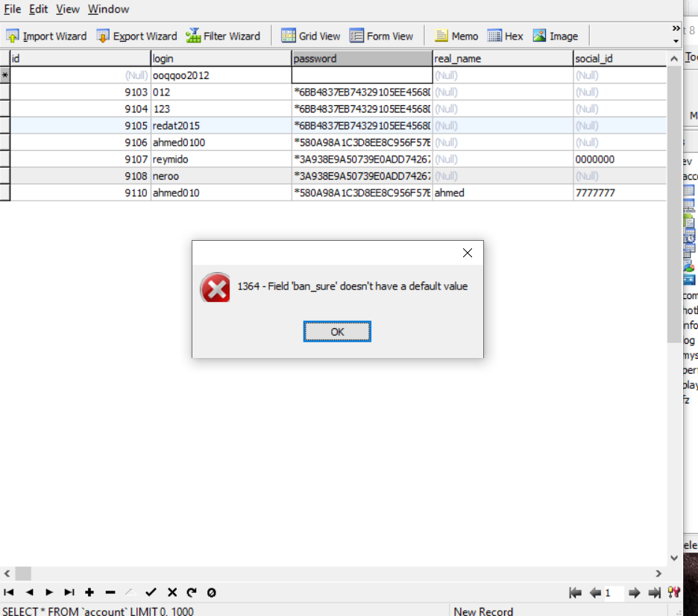Select login cell redat2015
Image resolution: width=698 pixels, height=616 pixels.
pyautogui.click(x=221, y=125)
